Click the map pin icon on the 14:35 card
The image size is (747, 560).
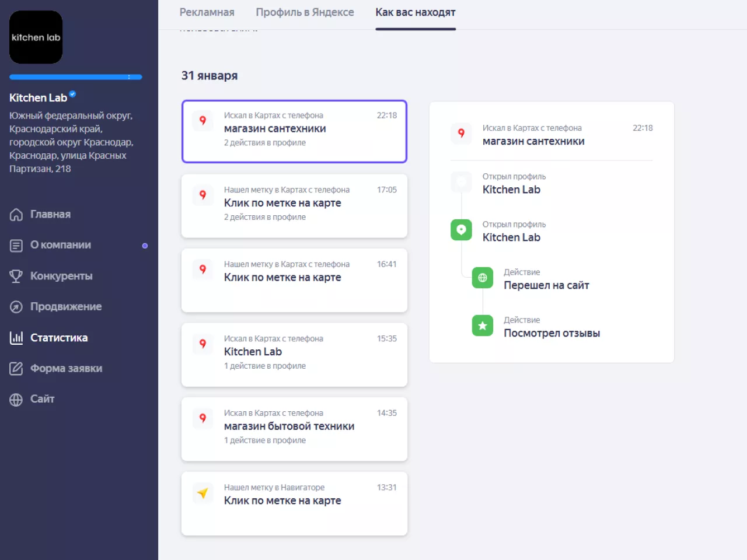(x=203, y=418)
